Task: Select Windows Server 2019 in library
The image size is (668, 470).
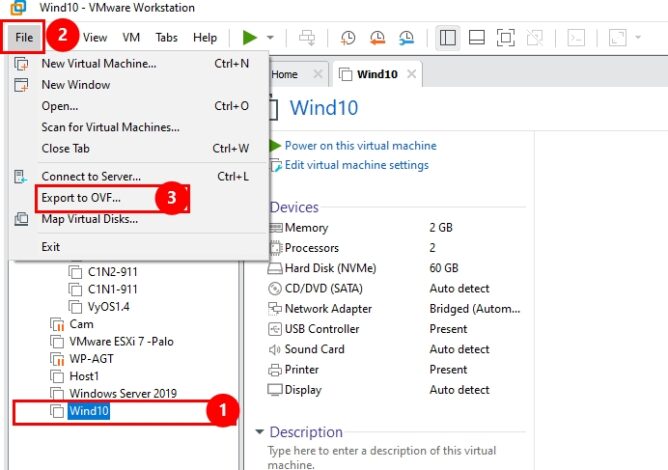Action: click(x=123, y=393)
